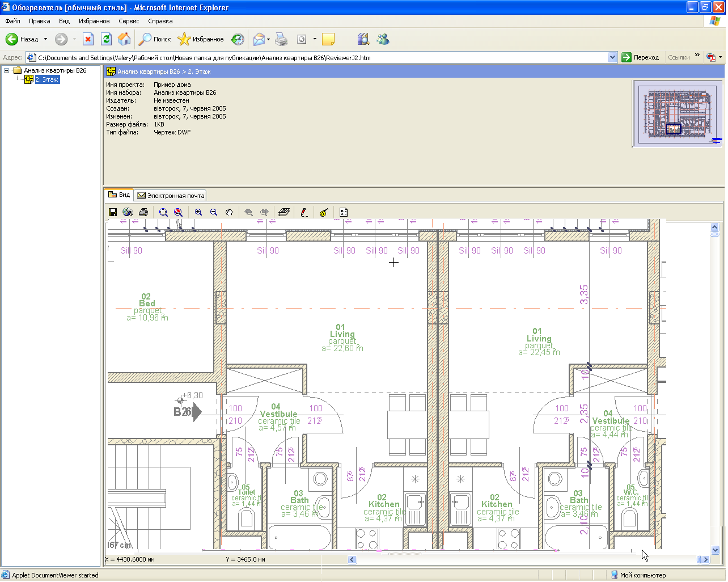728x582 pixels.
Task: Click the viewer Zoom In magnifier
Action: point(198,212)
